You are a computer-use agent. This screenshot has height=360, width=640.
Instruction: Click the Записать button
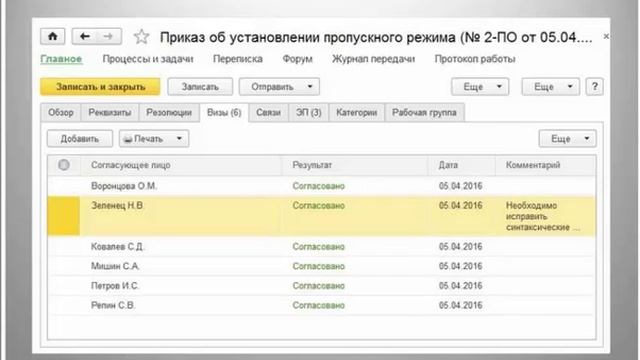pos(200,87)
